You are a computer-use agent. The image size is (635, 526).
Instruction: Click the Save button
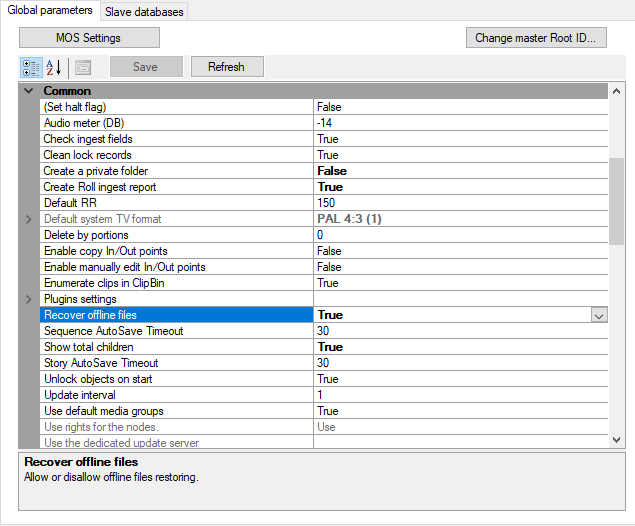click(146, 67)
